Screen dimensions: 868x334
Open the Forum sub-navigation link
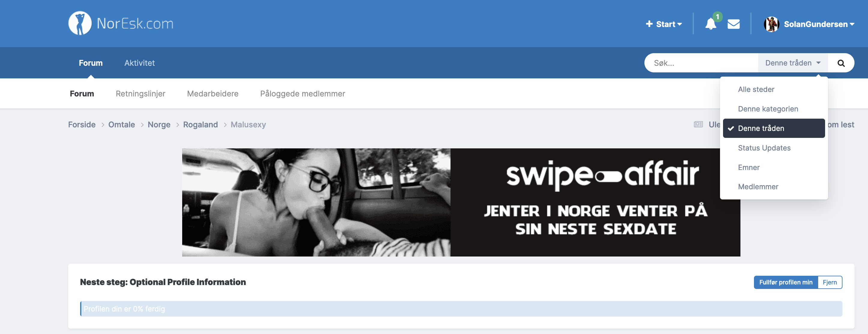(82, 93)
